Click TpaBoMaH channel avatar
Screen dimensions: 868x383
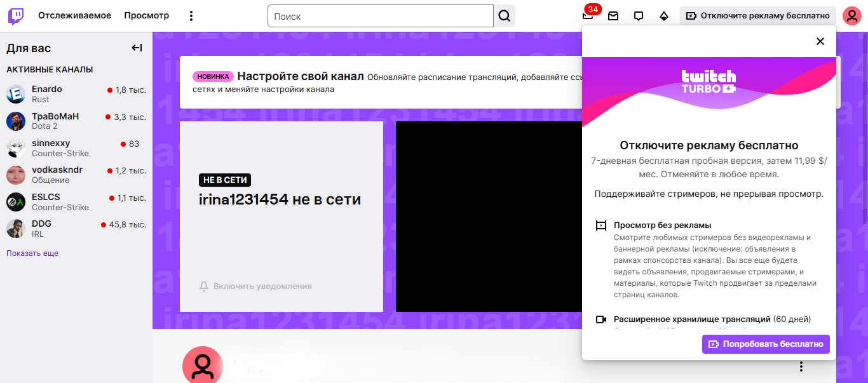coord(16,121)
